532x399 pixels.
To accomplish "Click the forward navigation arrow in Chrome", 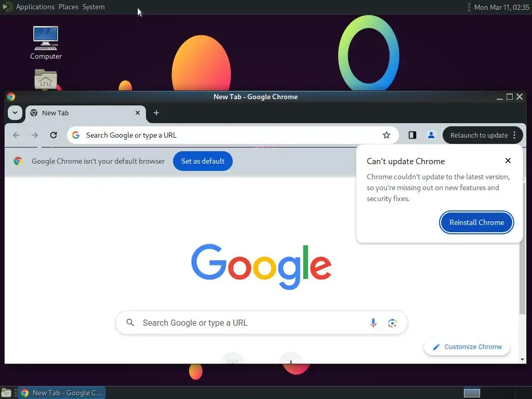I will pos(35,135).
